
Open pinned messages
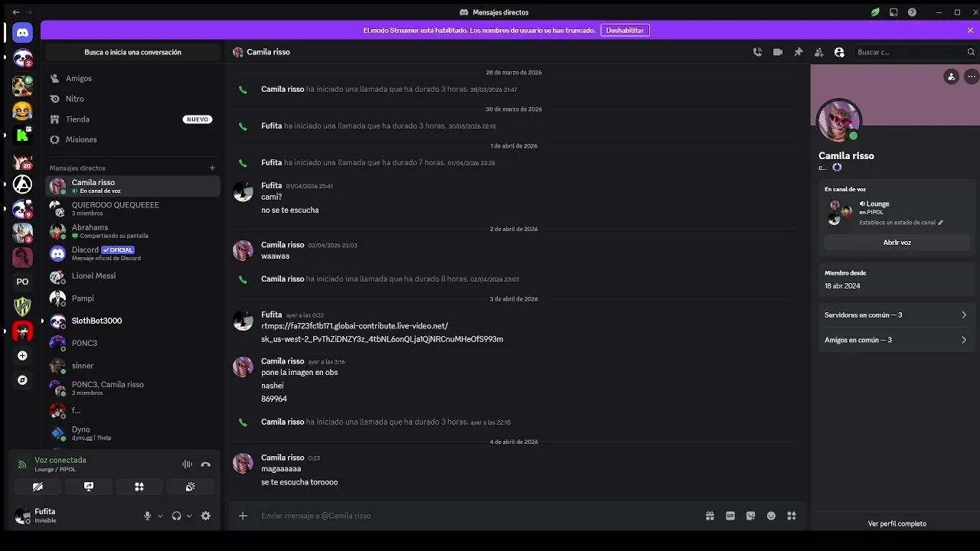tap(799, 52)
